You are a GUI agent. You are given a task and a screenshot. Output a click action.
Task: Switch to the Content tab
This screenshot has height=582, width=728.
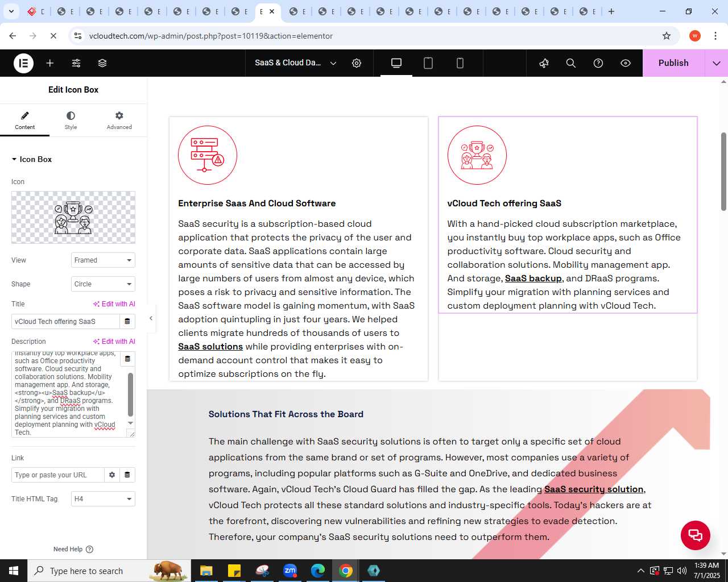24,120
